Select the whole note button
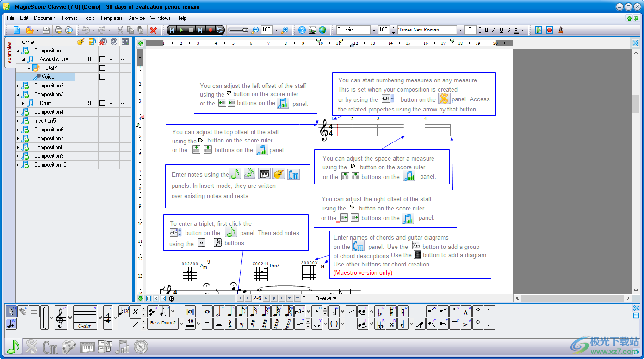 click(x=207, y=311)
